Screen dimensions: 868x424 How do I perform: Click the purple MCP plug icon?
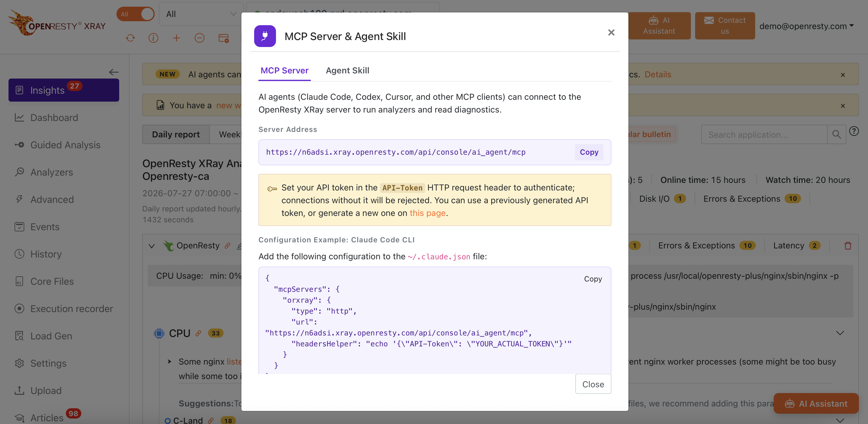click(x=265, y=36)
